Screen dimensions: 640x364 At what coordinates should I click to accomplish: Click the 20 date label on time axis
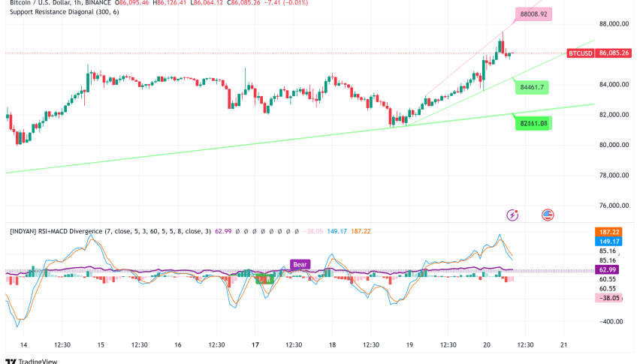[x=487, y=344]
